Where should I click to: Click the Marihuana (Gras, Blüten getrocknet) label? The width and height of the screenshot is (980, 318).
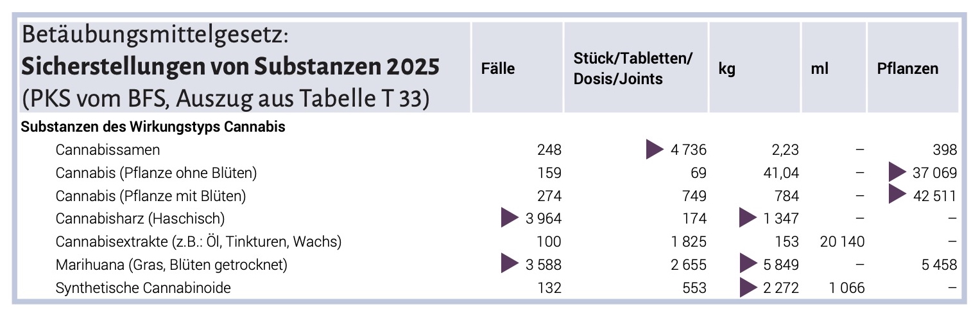[x=171, y=265]
